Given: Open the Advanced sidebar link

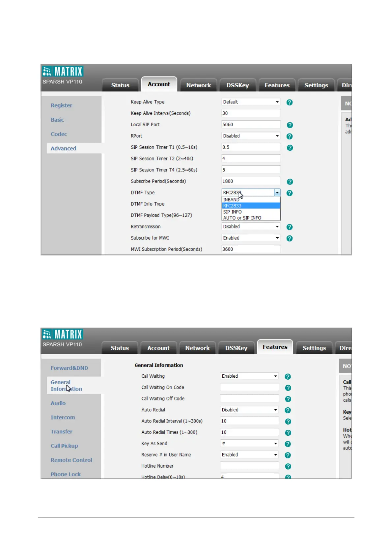Looking at the screenshot, I should click(x=63, y=148).
